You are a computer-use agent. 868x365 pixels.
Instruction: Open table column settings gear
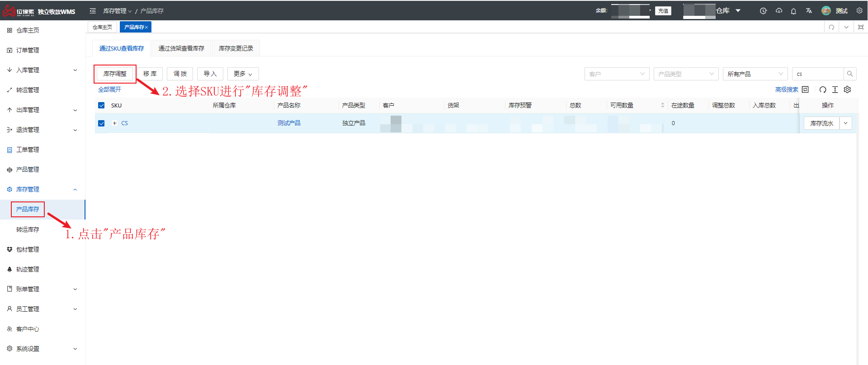(x=848, y=89)
